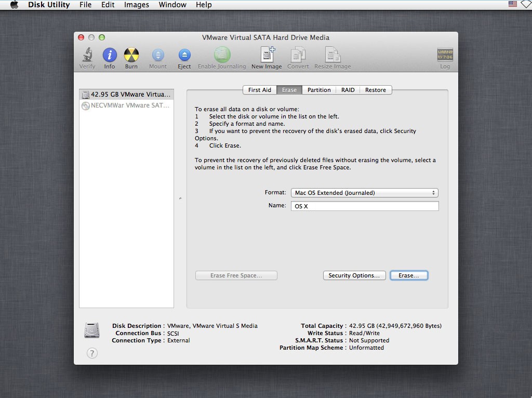Open the Help menu
Image resolution: width=532 pixels, height=398 pixels.
(204, 5)
